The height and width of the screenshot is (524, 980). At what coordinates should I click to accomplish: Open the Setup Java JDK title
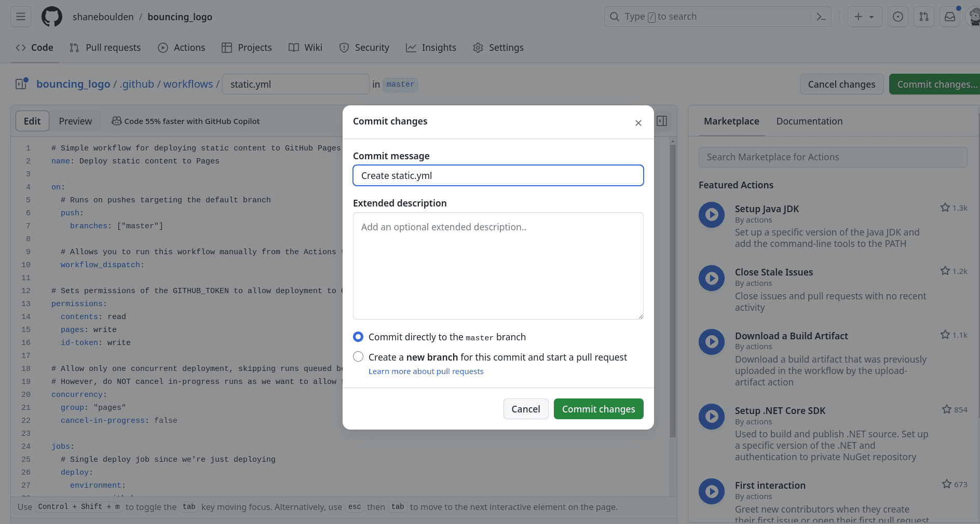click(767, 209)
